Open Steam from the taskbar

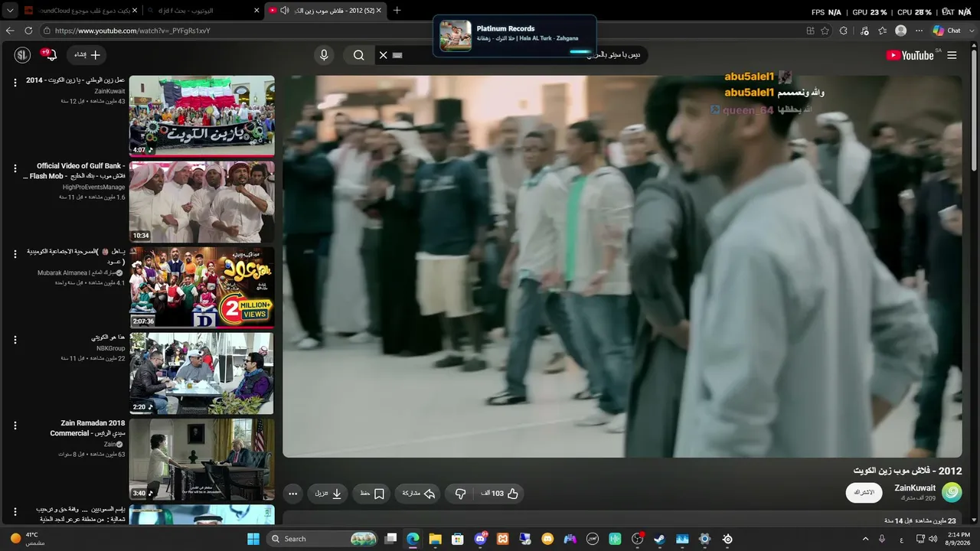pyautogui.click(x=660, y=539)
